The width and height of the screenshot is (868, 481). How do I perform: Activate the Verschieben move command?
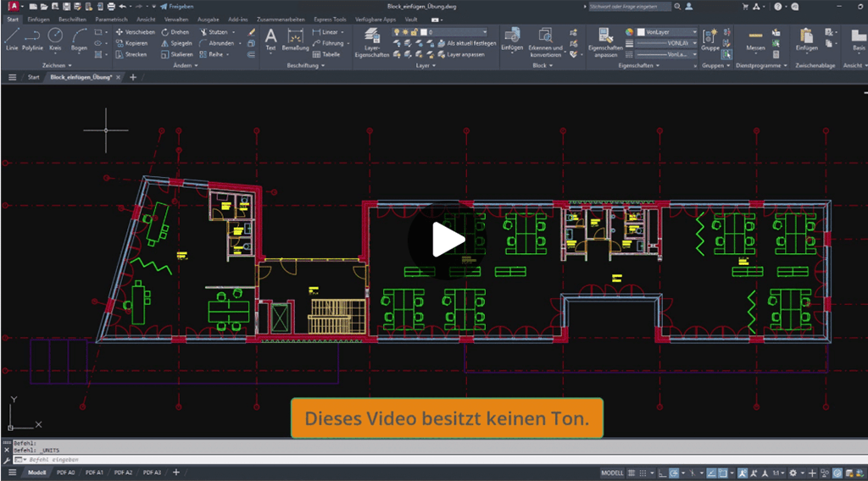135,32
